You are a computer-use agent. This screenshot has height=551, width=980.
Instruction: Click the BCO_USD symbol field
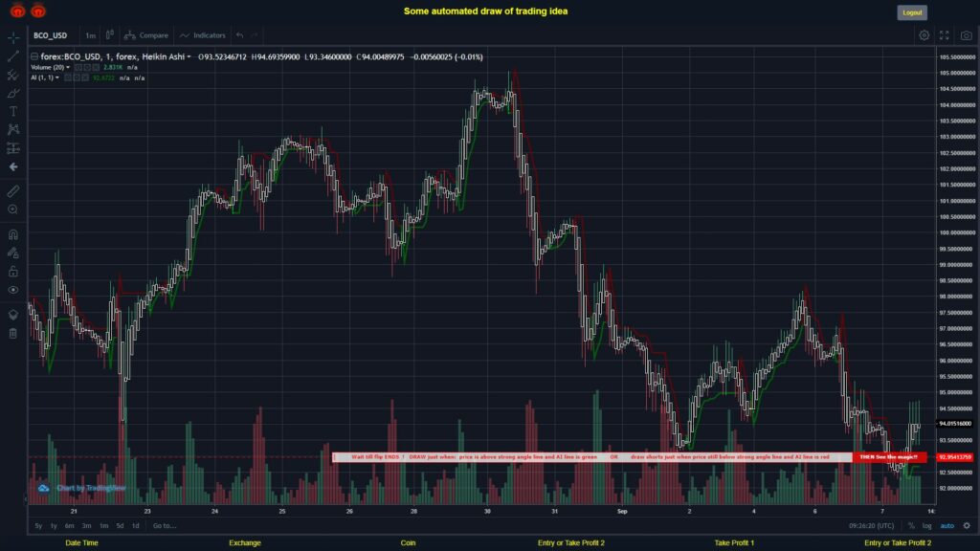51,35
